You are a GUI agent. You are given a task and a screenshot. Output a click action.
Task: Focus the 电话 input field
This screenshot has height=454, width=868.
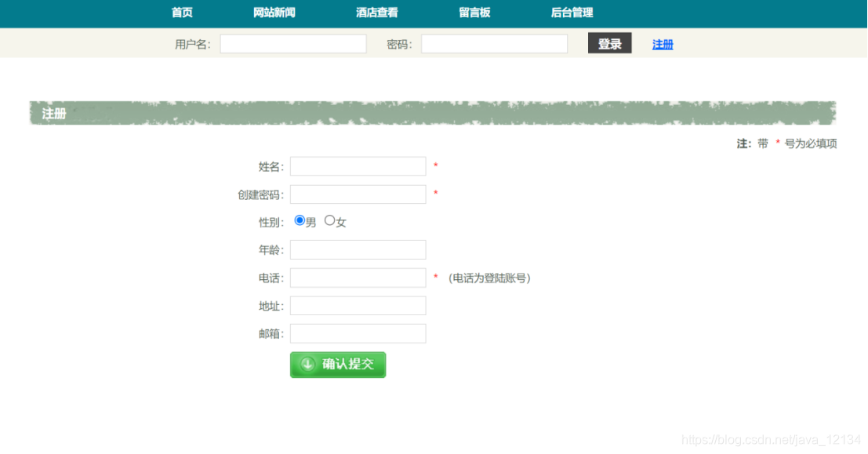point(358,278)
